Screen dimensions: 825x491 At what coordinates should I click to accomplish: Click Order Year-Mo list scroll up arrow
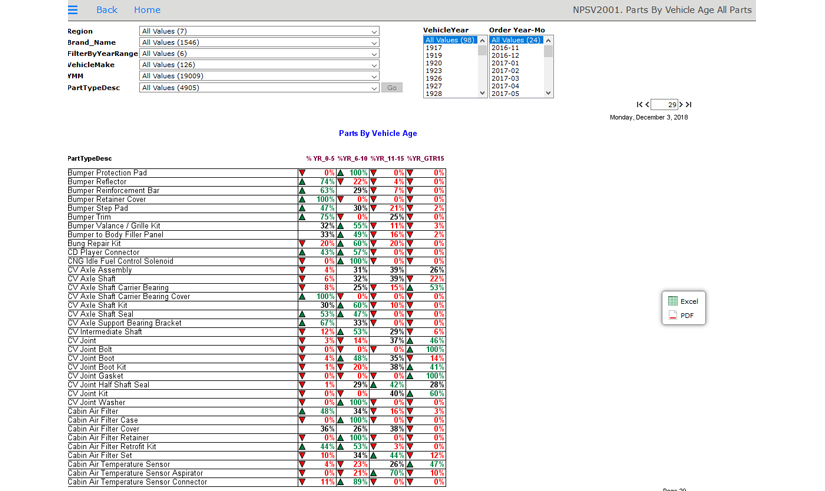pyautogui.click(x=548, y=41)
